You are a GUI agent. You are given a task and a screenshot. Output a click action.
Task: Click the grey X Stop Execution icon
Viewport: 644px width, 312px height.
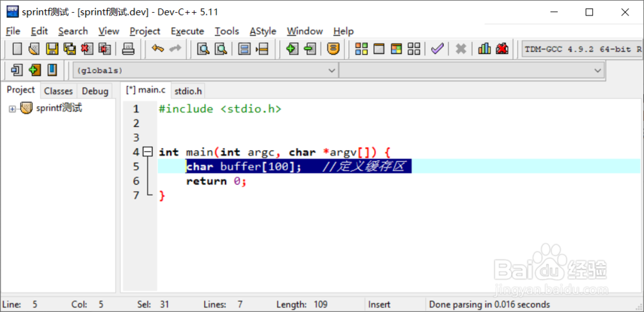[461, 50]
